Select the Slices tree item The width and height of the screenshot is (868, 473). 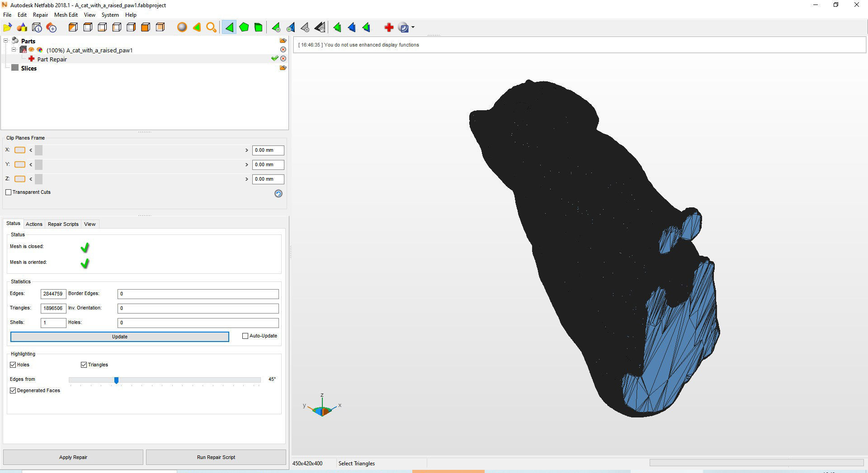click(28, 68)
